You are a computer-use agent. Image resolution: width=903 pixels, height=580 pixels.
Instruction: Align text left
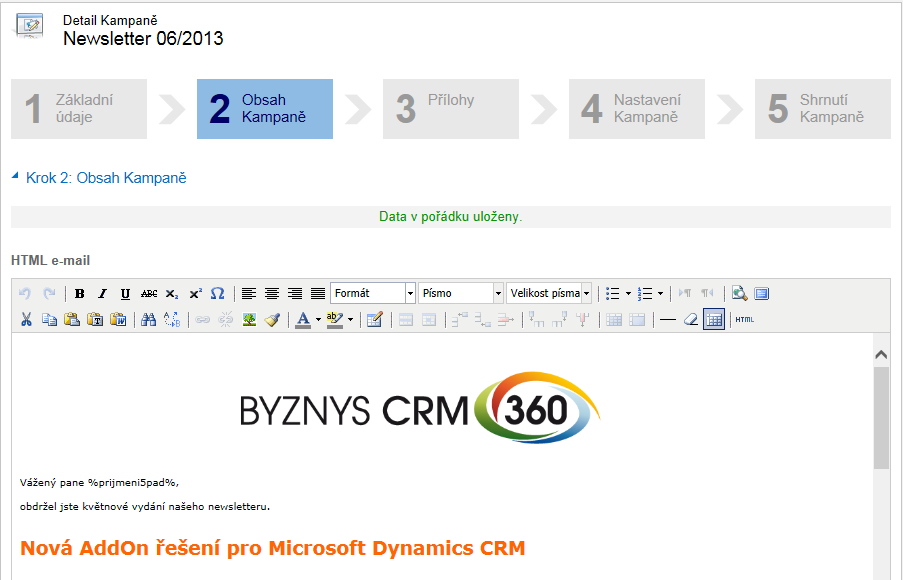pos(249,293)
